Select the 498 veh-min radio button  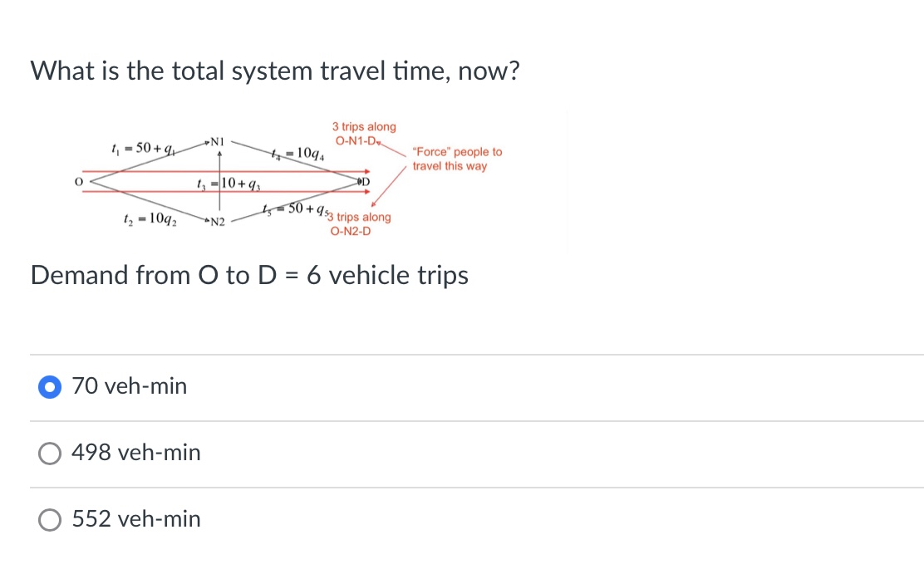coord(50,453)
